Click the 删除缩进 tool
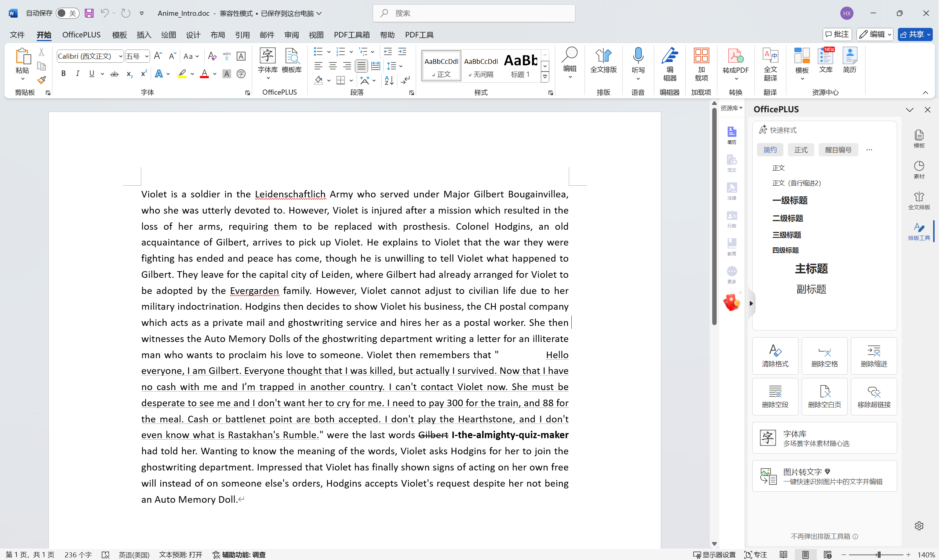The image size is (939, 560). 874,356
